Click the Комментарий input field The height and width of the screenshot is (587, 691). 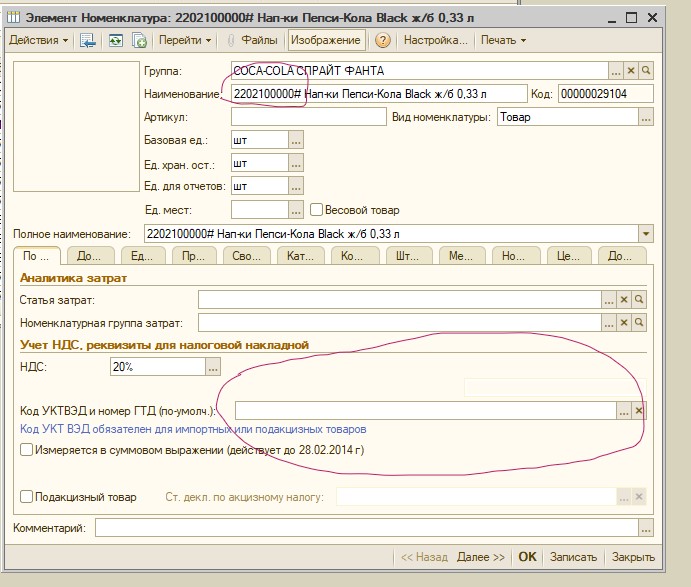pyautogui.click(x=367, y=528)
